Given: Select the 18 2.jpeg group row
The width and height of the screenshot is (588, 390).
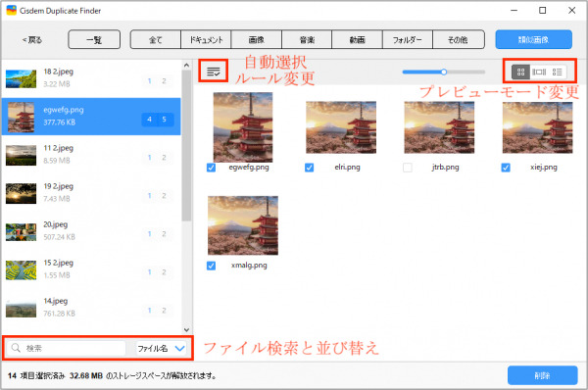Looking at the screenshot, I should tap(91, 78).
